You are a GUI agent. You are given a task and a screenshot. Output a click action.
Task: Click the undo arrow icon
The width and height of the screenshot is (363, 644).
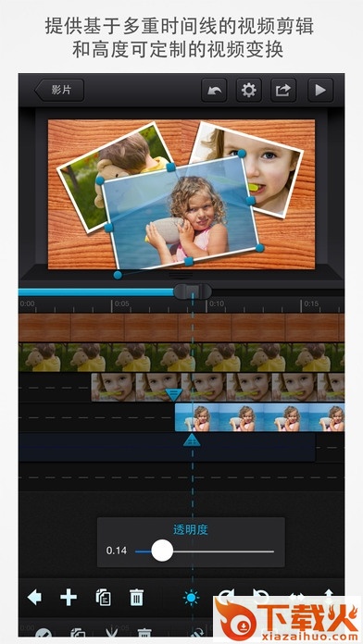[x=214, y=91]
